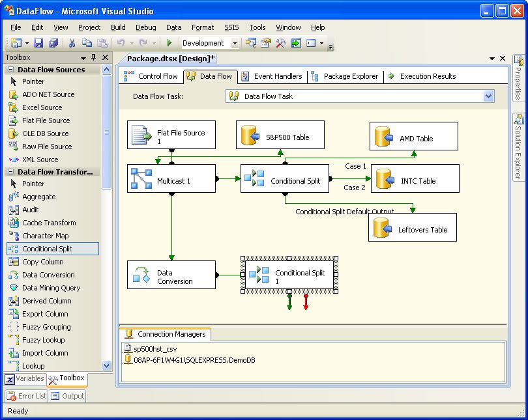This screenshot has width=528, height=420.
Task: Switch to the Execution Results tab
Action: tap(422, 76)
